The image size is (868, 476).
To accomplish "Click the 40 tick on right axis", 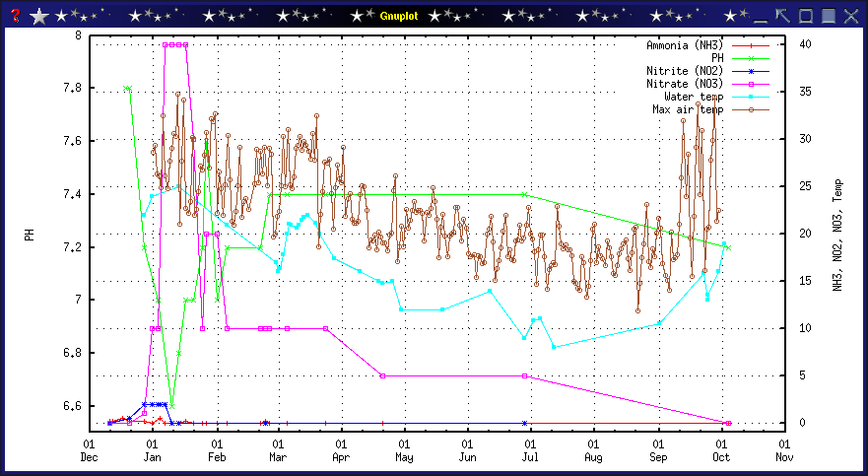I will [x=805, y=44].
